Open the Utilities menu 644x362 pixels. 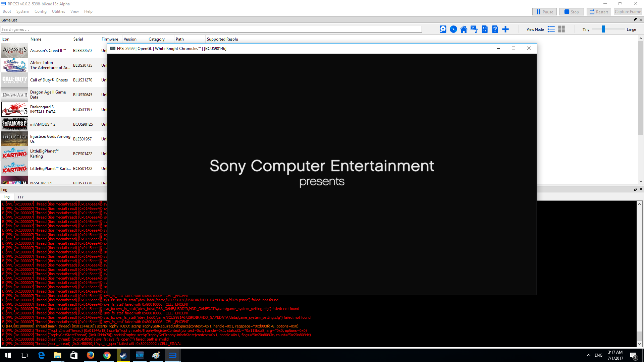click(x=58, y=11)
